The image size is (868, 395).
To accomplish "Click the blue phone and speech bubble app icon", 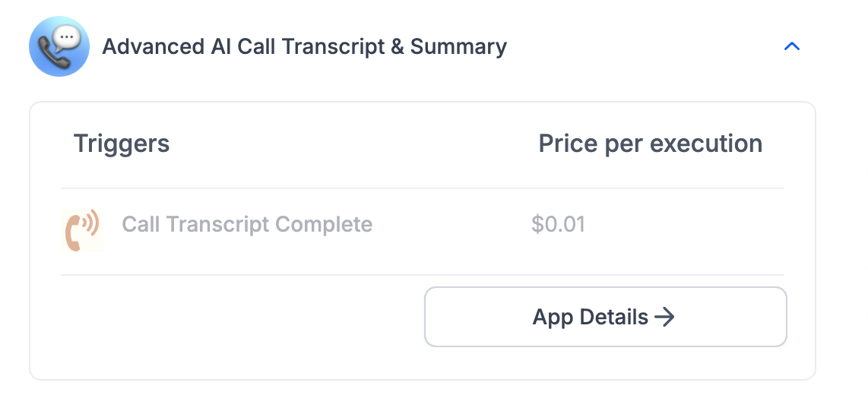I will click(59, 46).
